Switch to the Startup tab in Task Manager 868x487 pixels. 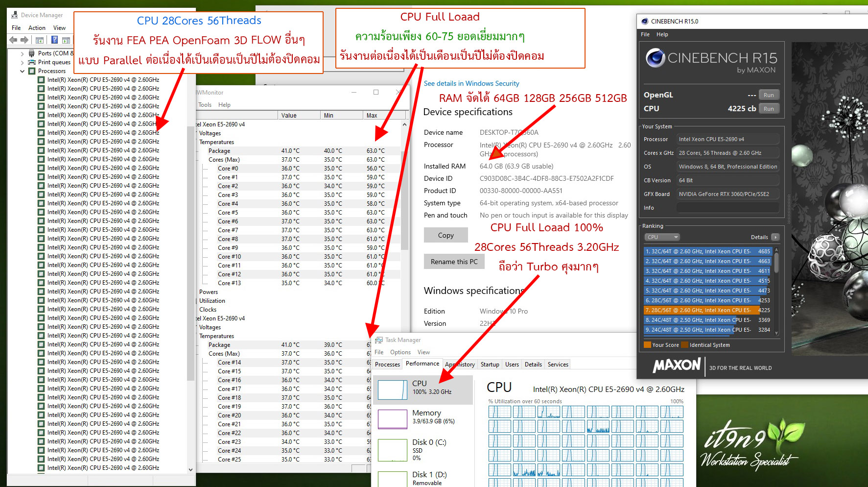coord(490,365)
